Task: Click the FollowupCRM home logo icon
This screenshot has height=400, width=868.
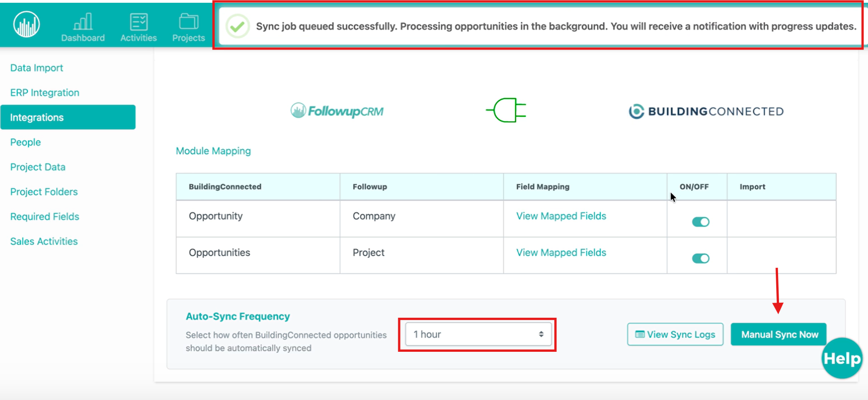Action: coord(27,24)
